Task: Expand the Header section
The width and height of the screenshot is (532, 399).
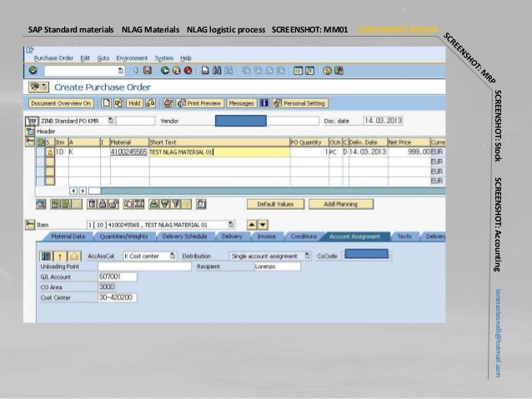Action: (x=30, y=132)
